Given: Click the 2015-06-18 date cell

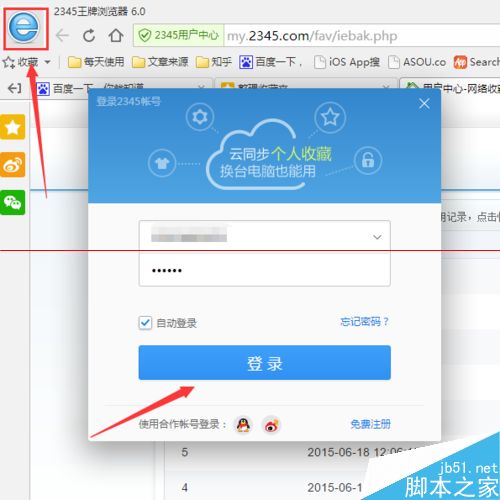Looking at the screenshot, I should click(x=362, y=452).
